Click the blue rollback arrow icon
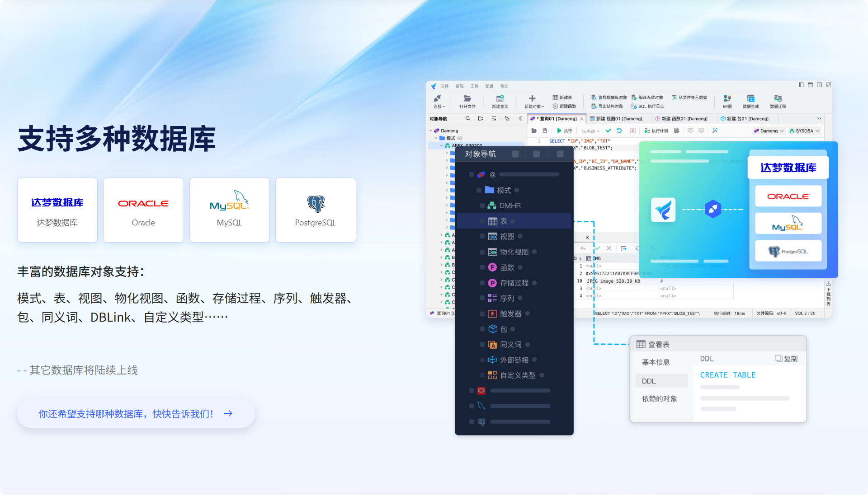Screen dimensions: 868x496 (619, 131)
